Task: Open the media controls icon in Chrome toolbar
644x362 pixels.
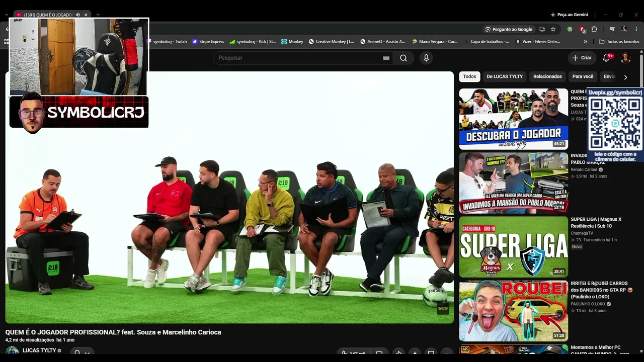Action: pos(612,29)
